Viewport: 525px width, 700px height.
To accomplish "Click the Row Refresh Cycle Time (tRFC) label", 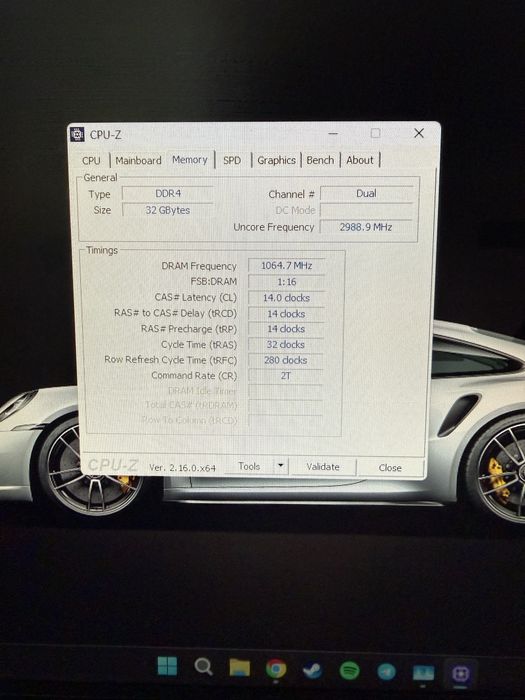I will 171,360.
